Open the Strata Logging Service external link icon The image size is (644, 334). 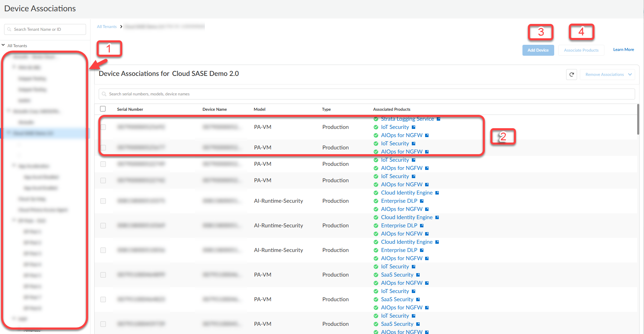(438, 119)
